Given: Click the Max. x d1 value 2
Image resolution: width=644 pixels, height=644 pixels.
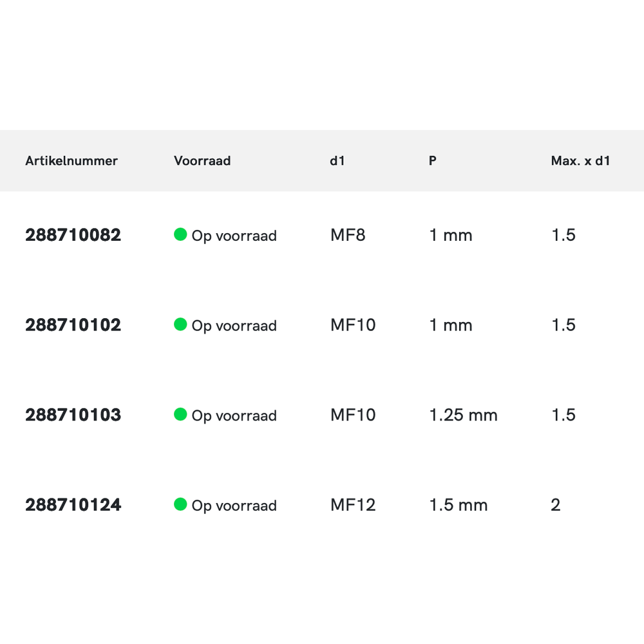Looking at the screenshot, I should click(556, 505).
